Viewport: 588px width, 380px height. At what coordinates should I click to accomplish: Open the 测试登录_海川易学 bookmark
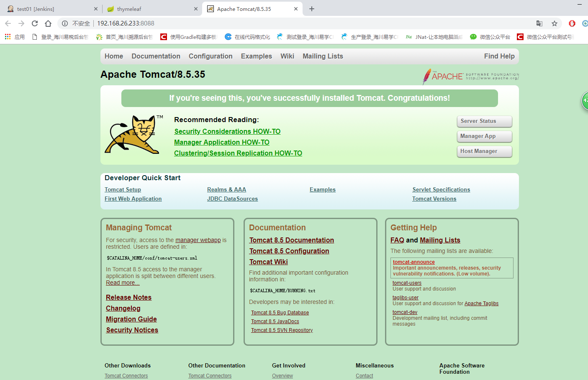(305, 37)
